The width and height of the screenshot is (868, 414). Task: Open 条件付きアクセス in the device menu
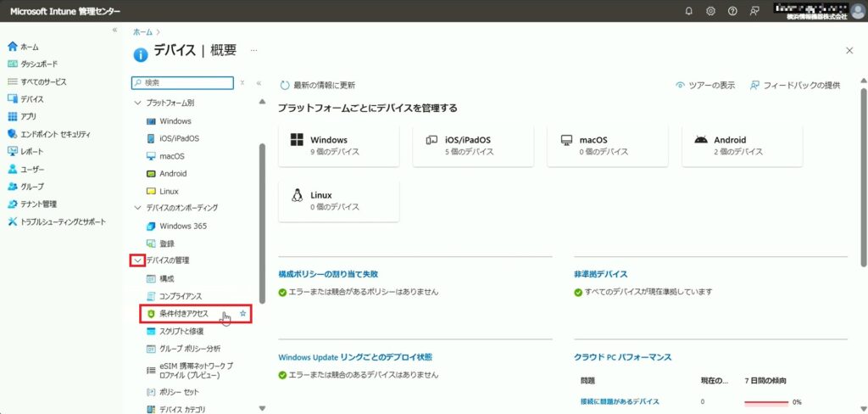point(184,314)
